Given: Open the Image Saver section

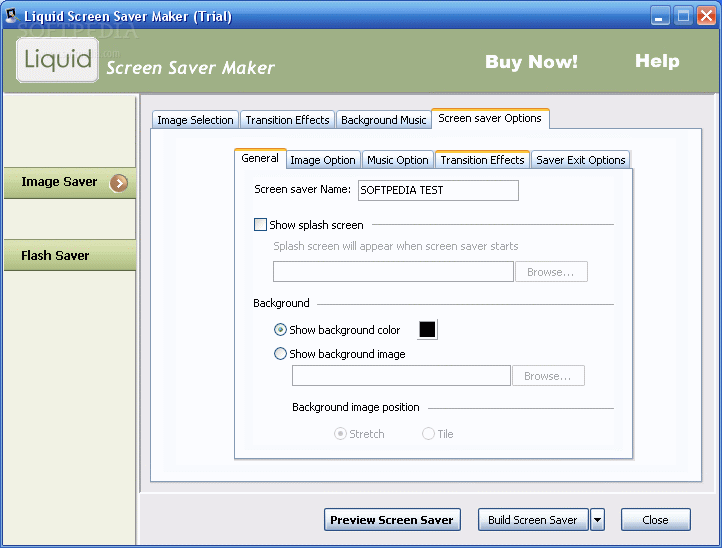Looking at the screenshot, I should click(70, 183).
